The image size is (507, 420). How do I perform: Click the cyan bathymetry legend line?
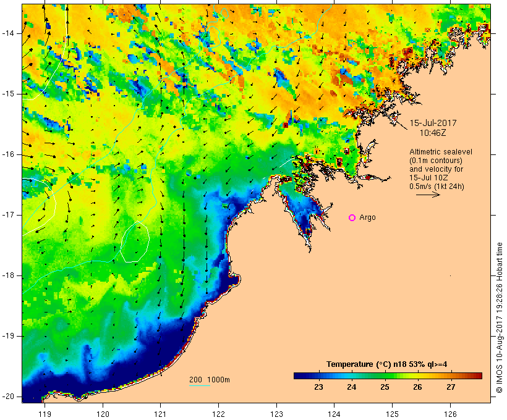(x=200, y=385)
